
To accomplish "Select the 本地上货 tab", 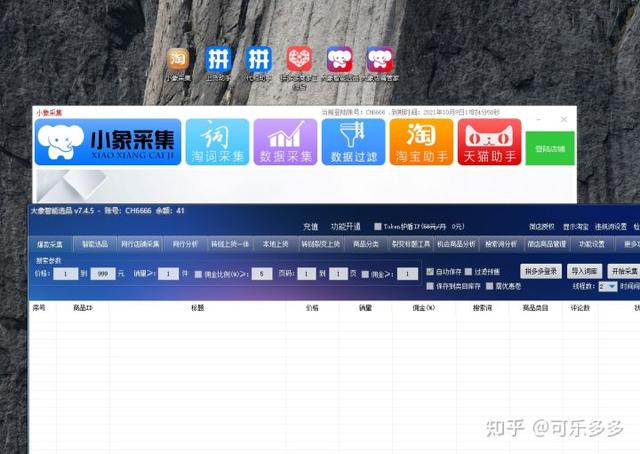I will [276, 244].
